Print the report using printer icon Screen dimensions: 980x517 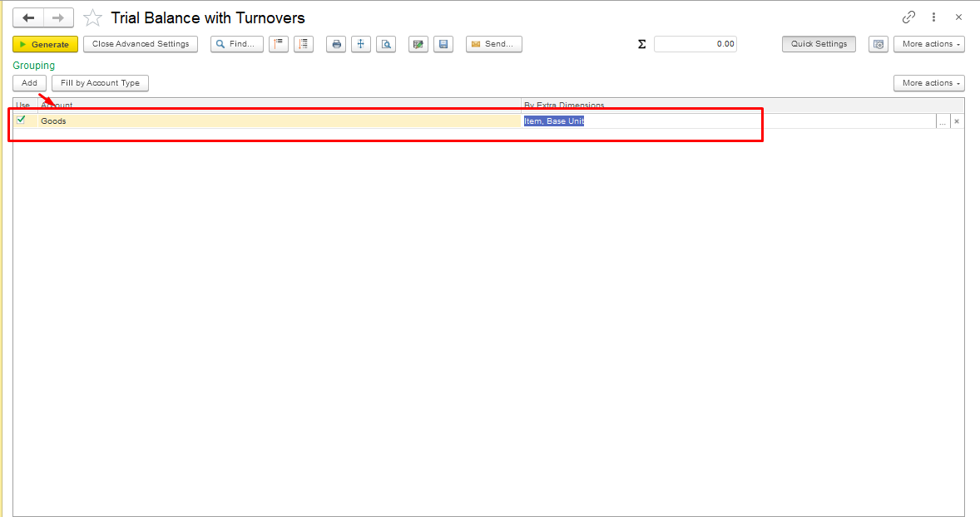[x=336, y=44]
